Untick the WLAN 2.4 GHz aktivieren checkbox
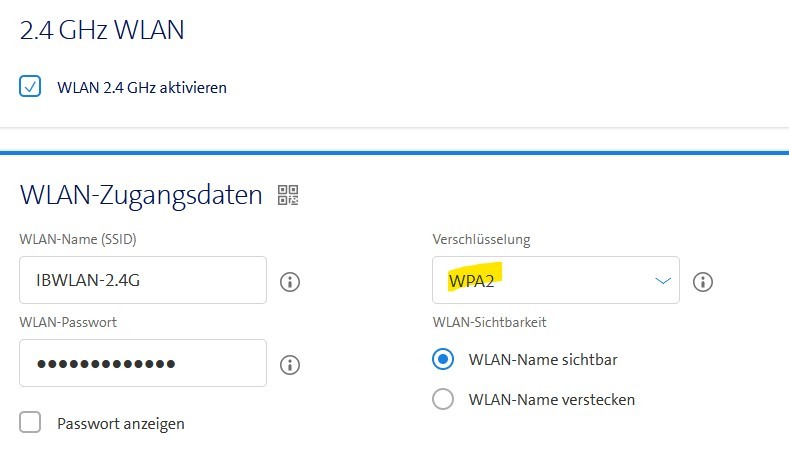 tap(30, 87)
